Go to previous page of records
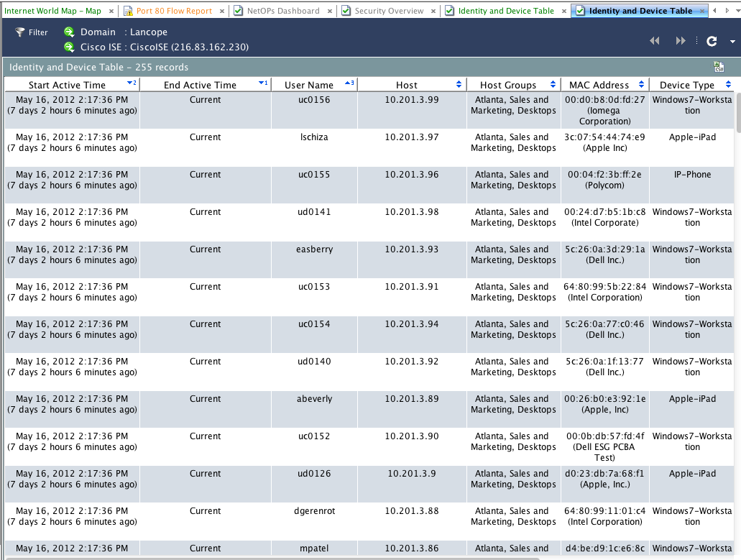 click(x=655, y=41)
